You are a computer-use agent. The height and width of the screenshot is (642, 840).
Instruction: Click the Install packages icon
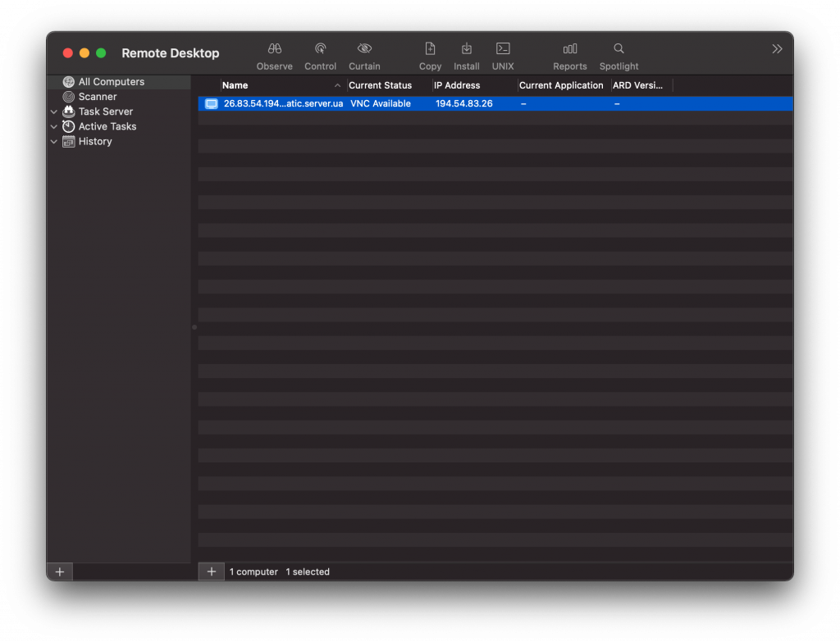[467, 48]
